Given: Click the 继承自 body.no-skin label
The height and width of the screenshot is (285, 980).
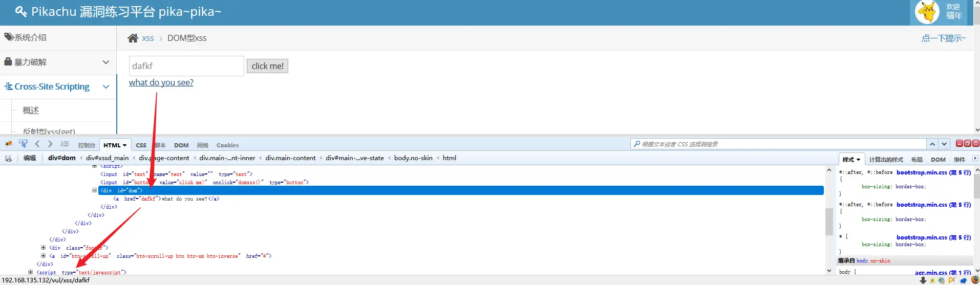Looking at the screenshot, I should (x=864, y=261).
